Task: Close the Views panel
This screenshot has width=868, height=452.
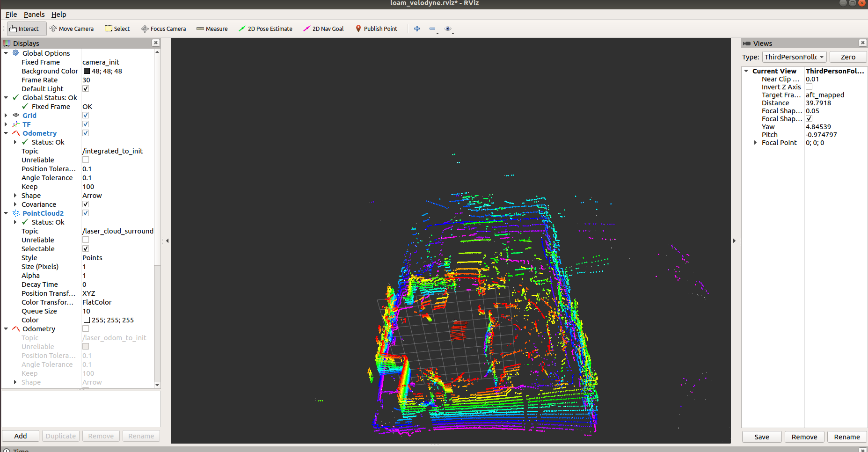Action: (x=862, y=43)
